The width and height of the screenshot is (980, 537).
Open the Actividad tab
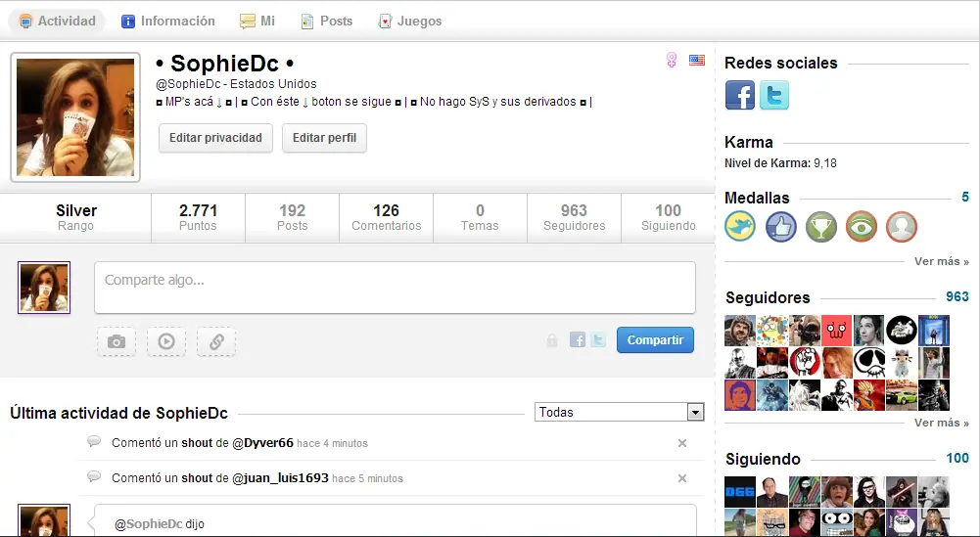tap(58, 22)
